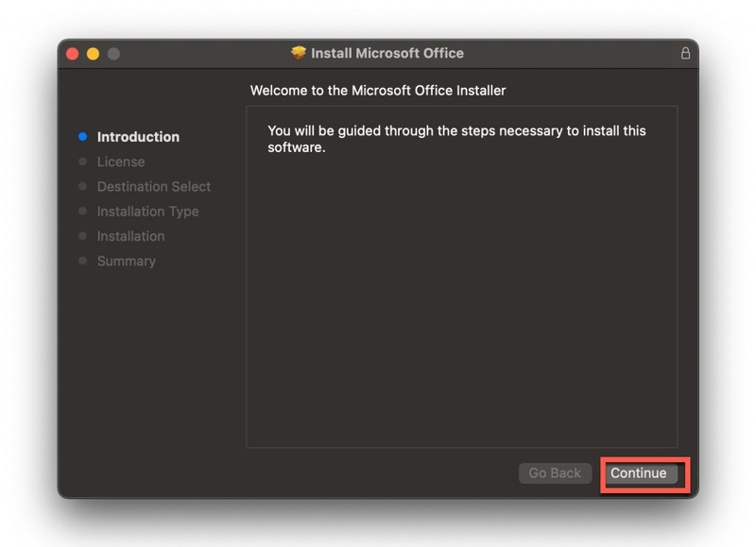This screenshot has width=756, height=547.
Task: Close the installer with the red button
Action: click(x=73, y=54)
